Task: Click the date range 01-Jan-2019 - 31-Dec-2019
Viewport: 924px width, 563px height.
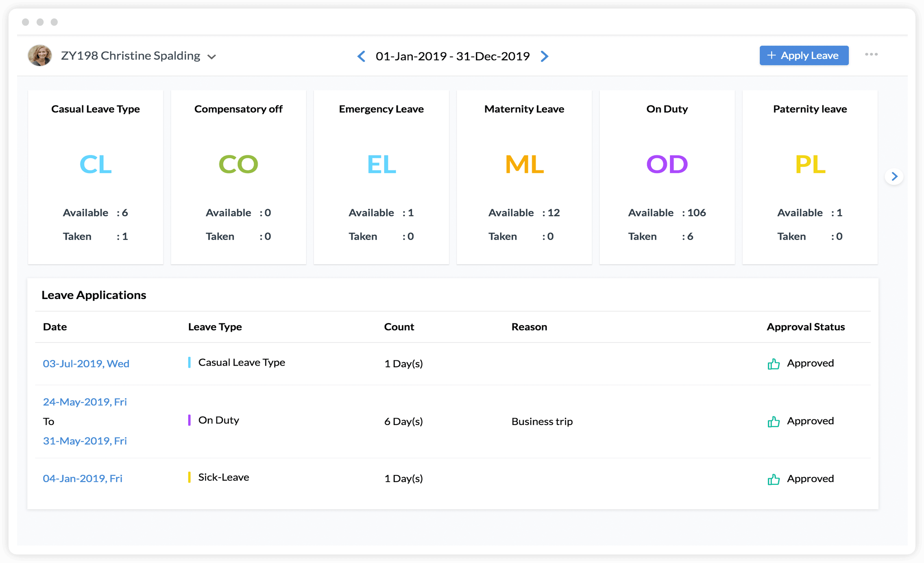Action: (x=453, y=56)
